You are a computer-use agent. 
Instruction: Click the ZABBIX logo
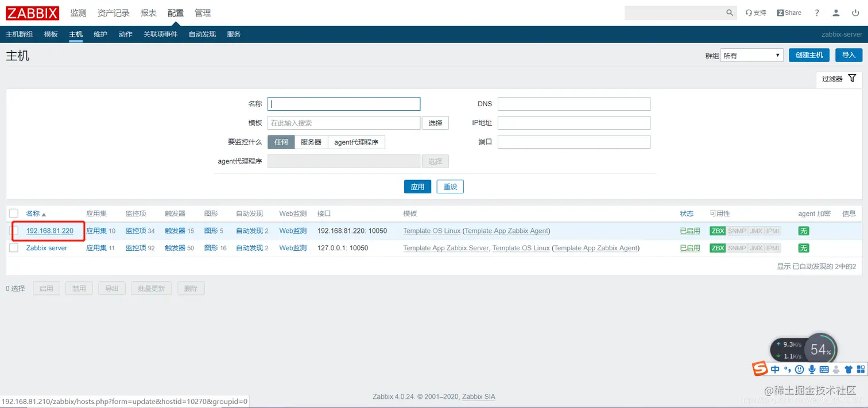pos(32,13)
